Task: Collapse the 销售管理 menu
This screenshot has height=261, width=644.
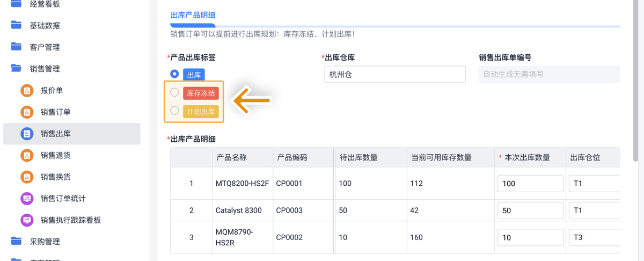Action: click(45, 69)
